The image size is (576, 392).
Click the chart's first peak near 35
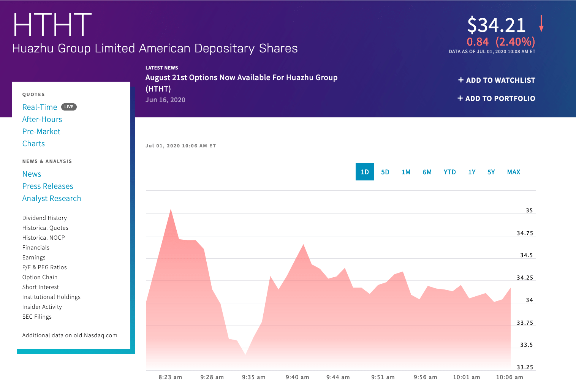click(x=171, y=209)
